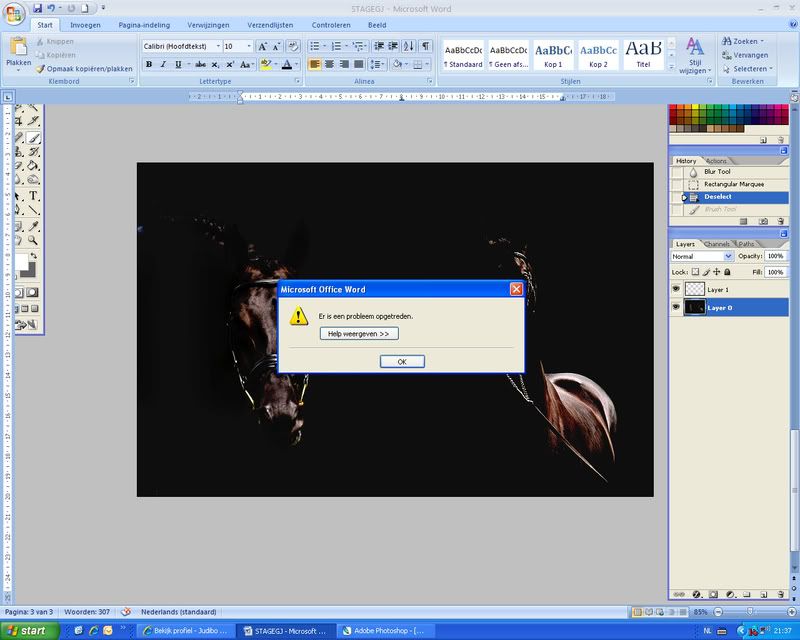
Task: Click the yellow text highlight color button
Action: point(265,64)
